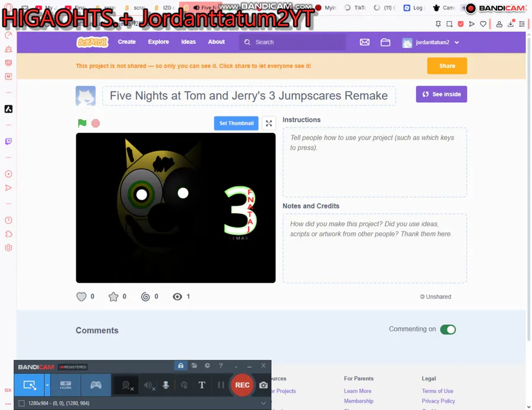Toggle Bandicam webcam overlay

[x=126, y=385]
